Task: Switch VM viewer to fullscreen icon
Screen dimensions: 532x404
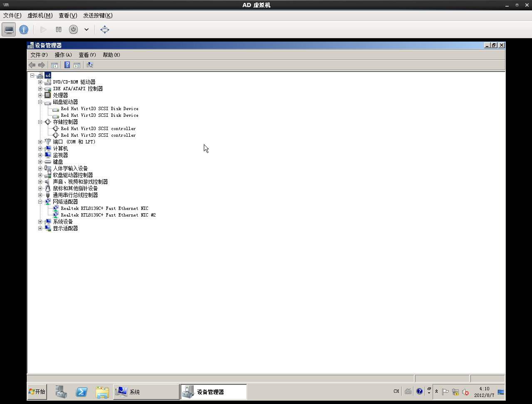Action: (x=105, y=30)
